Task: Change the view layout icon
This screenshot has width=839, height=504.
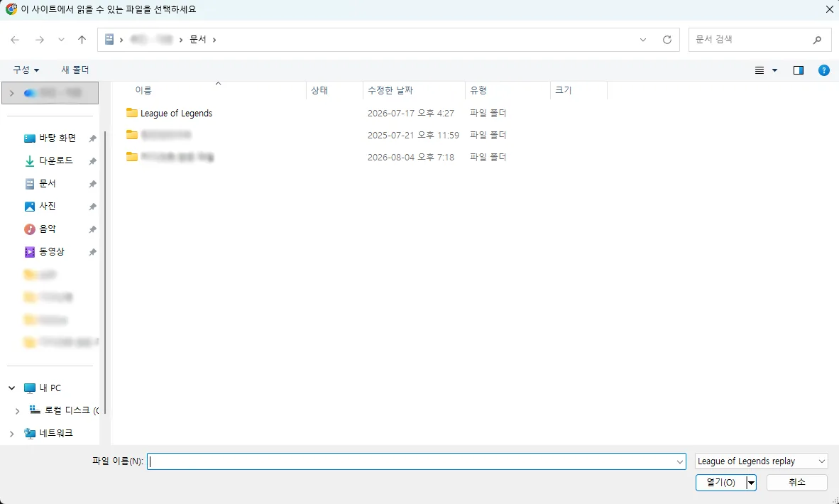Action: pyautogui.click(x=760, y=70)
